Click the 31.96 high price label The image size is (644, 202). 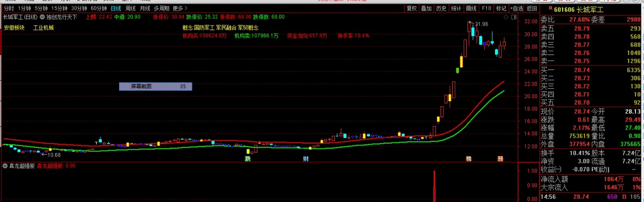(x=482, y=24)
